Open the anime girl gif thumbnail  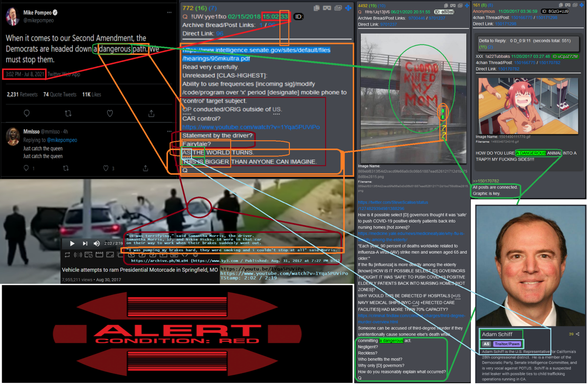tap(528, 106)
